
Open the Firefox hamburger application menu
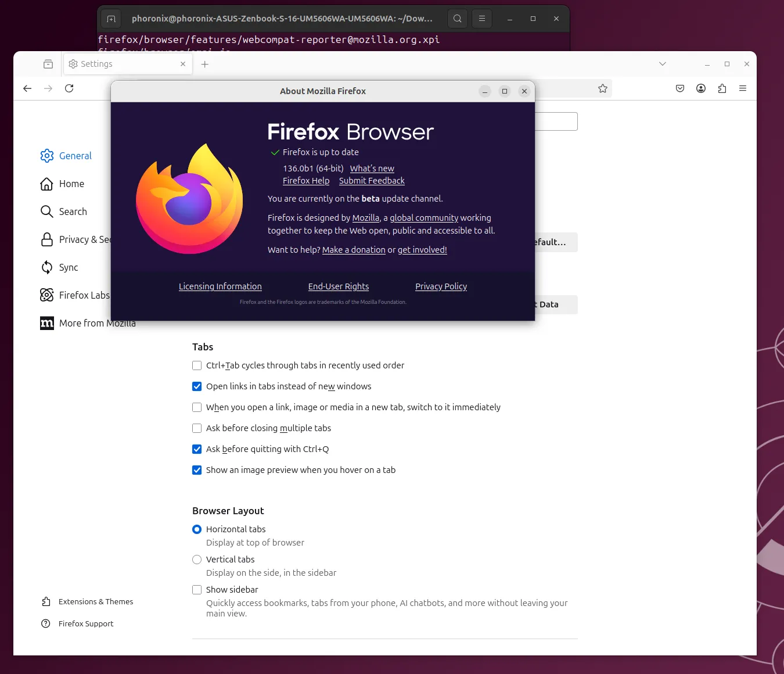(743, 88)
